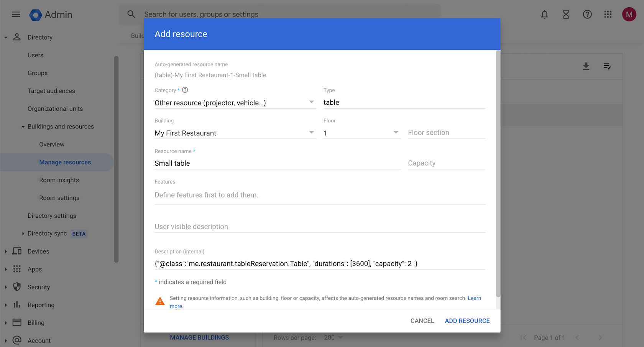Click the dialog's vertical scrollbar

(498, 173)
